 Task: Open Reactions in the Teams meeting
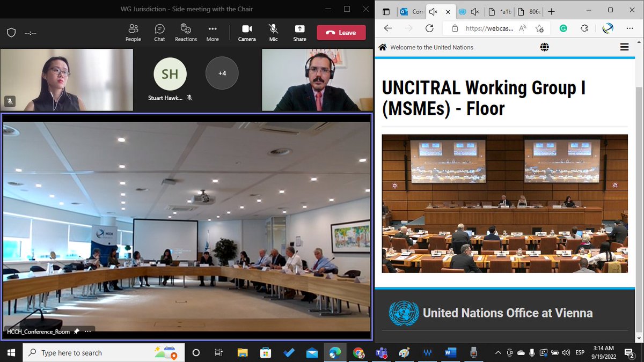(186, 32)
